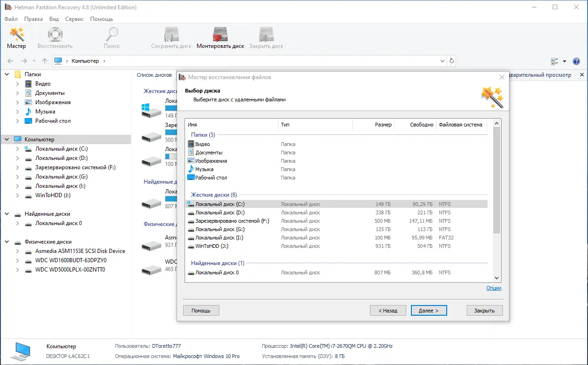Click the Закрыть диск toolbar icon

coord(266,35)
